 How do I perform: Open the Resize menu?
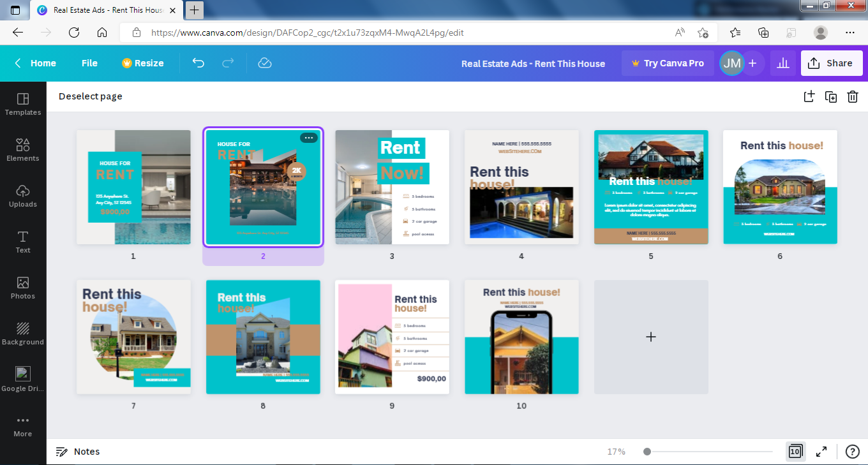click(x=143, y=63)
